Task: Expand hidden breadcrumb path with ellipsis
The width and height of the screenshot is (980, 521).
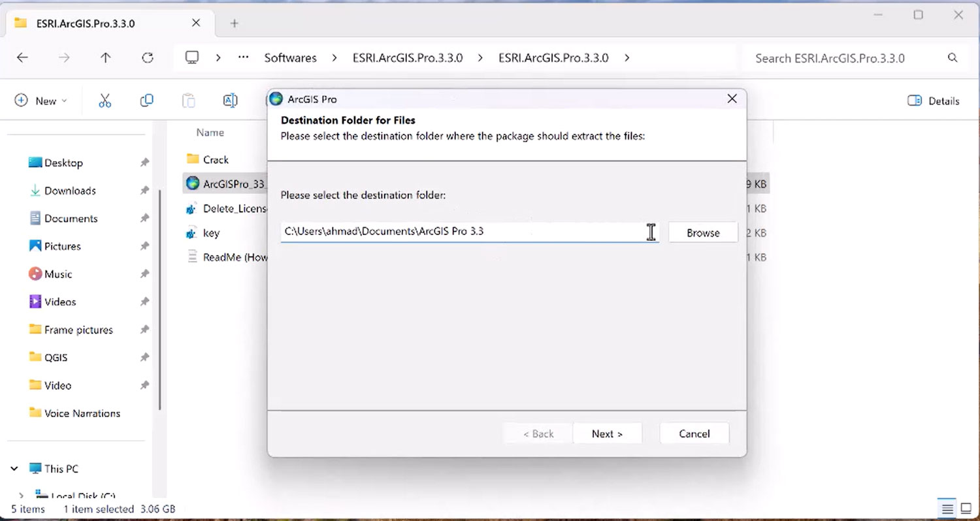Action: click(x=243, y=58)
